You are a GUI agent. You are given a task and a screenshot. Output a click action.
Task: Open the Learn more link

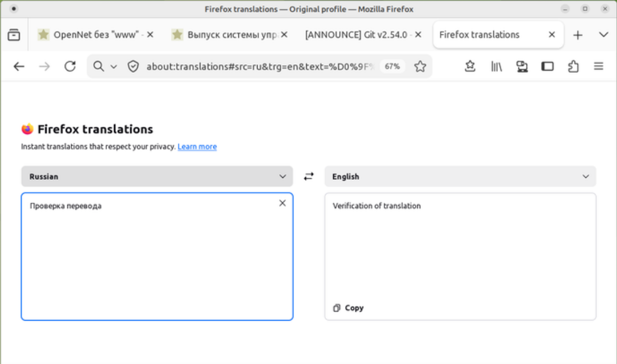[197, 146]
